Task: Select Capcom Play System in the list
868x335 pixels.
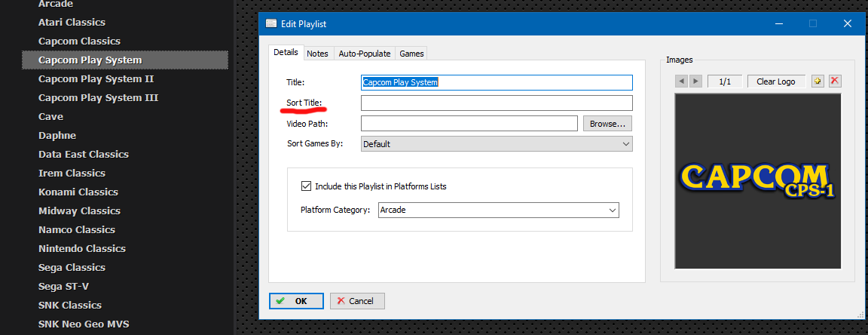Action: click(125, 60)
